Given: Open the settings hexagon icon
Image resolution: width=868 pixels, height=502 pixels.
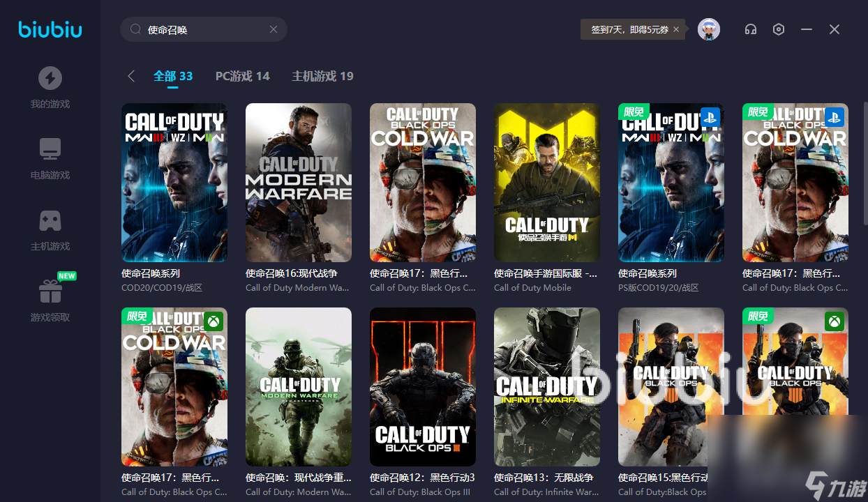Looking at the screenshot, I should coord(779,29).
